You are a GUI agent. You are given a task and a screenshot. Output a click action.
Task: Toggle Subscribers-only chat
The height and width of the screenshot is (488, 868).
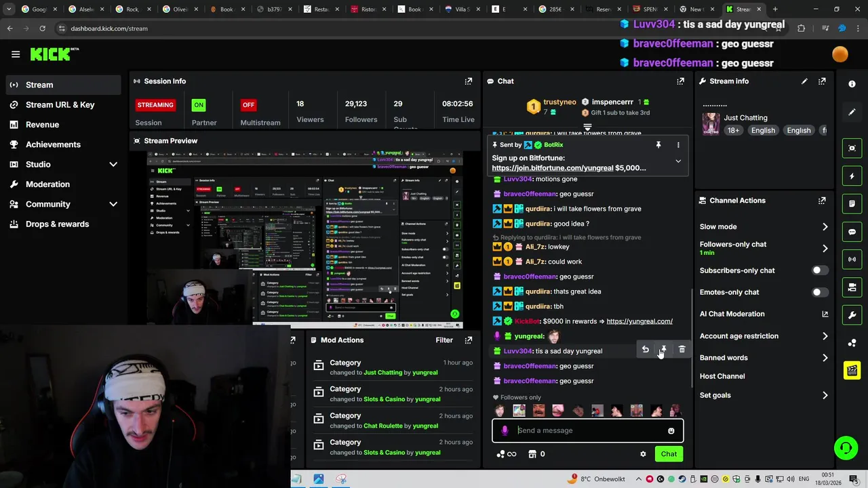pyautogui.click(x=819, y=270)
